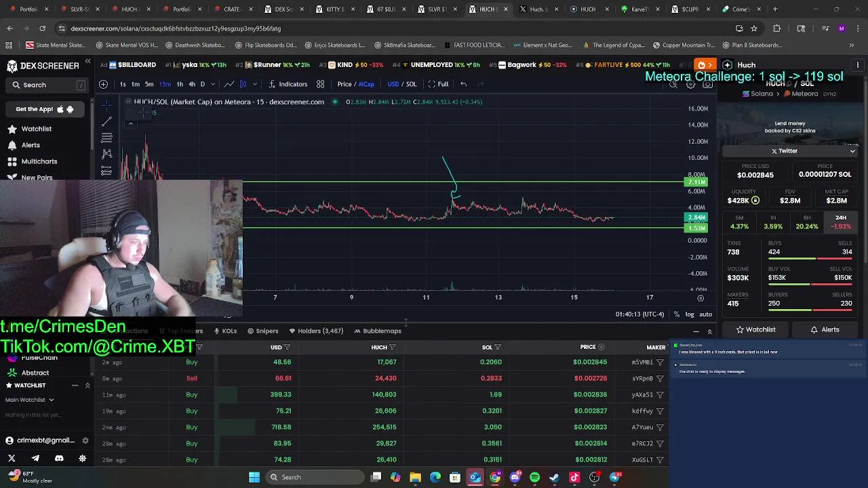Open chart style dropdown arrow
This screenshot has width=868, height=488.
click(x=254, y=84)
